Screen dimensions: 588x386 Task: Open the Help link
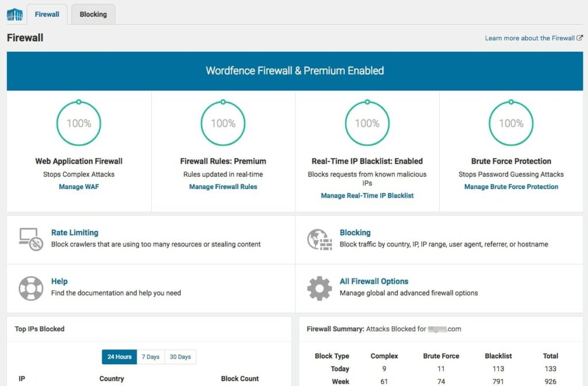click(x=59, y=281)
